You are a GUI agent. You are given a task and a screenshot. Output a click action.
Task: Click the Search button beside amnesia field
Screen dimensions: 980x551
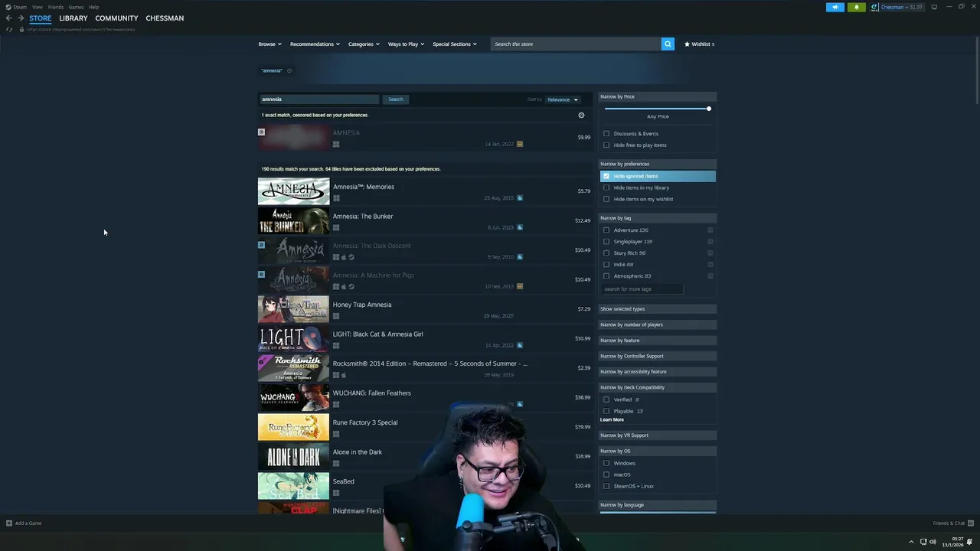(396, 99)
